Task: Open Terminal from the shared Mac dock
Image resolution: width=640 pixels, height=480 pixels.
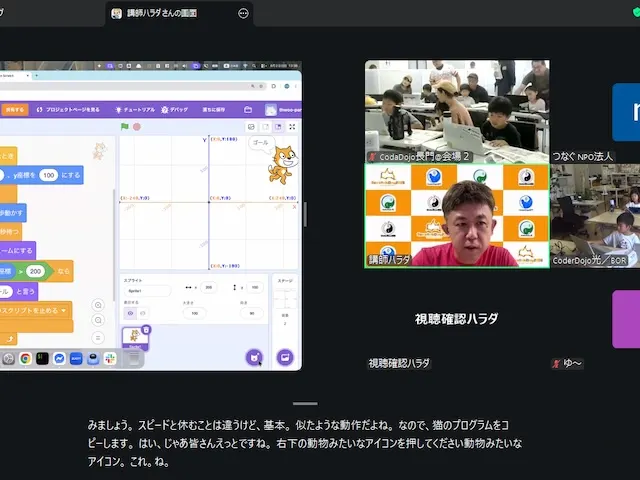Action: (42, 358)
